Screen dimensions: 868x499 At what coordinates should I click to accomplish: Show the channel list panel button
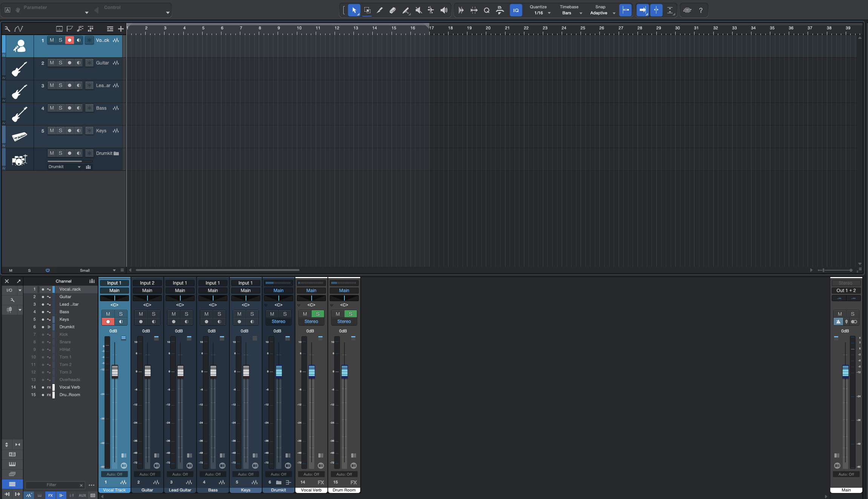(x=12, y=484)
